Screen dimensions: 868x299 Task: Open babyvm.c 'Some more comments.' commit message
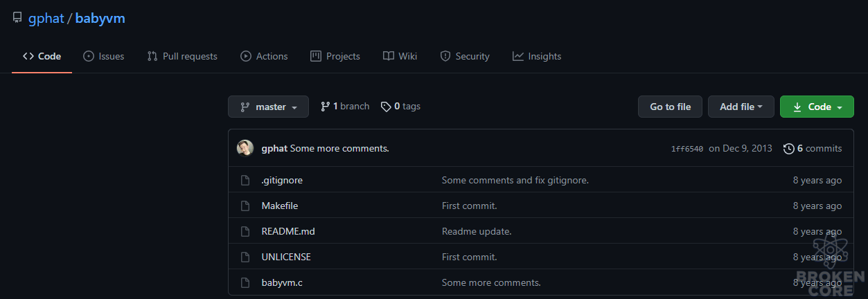click(491, 282)
